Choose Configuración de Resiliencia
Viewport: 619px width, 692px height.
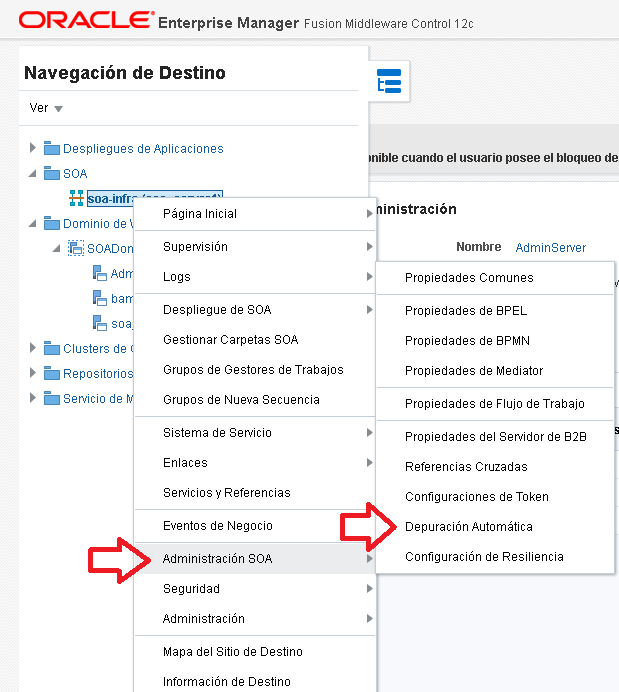tap(495, 557)
